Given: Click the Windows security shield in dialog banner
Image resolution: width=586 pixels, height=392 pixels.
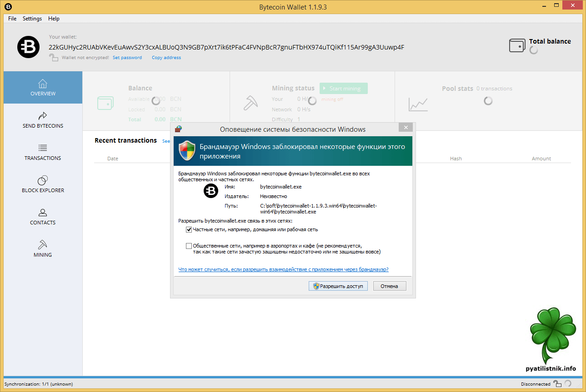Looking at the screenshot, I should pyautogui.click(x=186, y=151).
